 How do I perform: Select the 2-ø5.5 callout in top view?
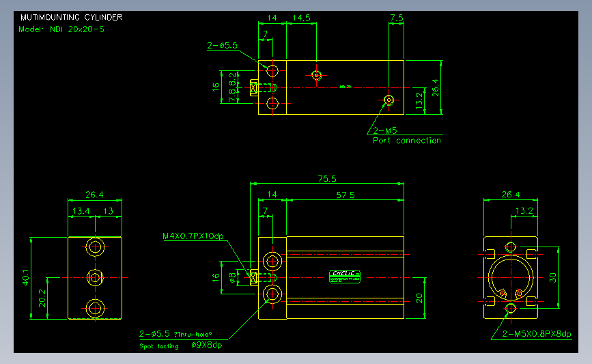click(223, 46)
